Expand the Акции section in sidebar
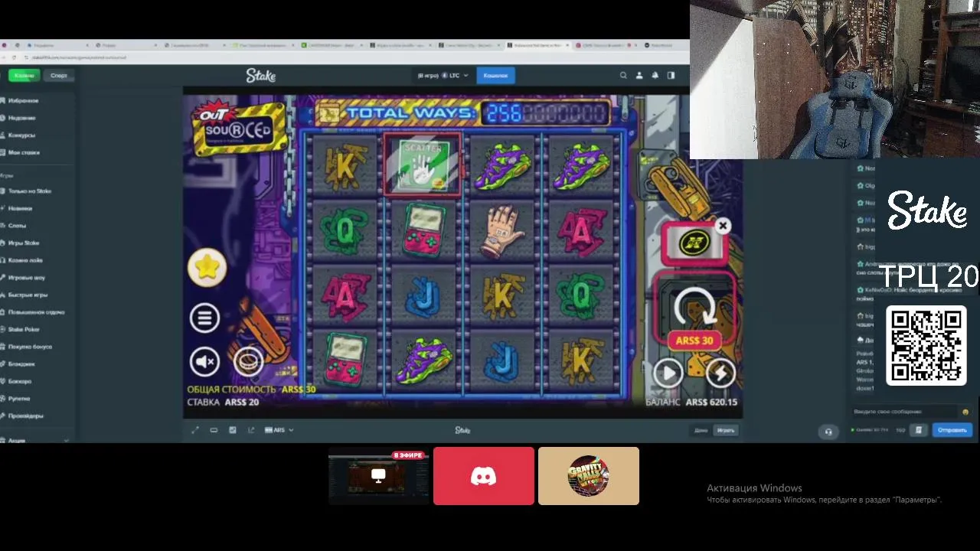The height and width of the screenshot is (551, 980). coord(34,441)
